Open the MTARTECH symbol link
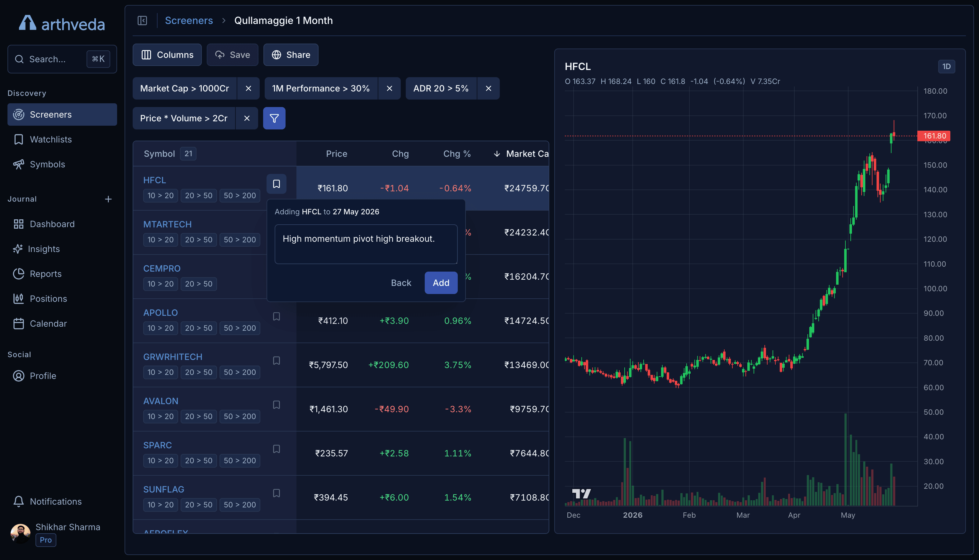Image resolution: width=979 pixels, height=560 pixels. pos(168,224)
